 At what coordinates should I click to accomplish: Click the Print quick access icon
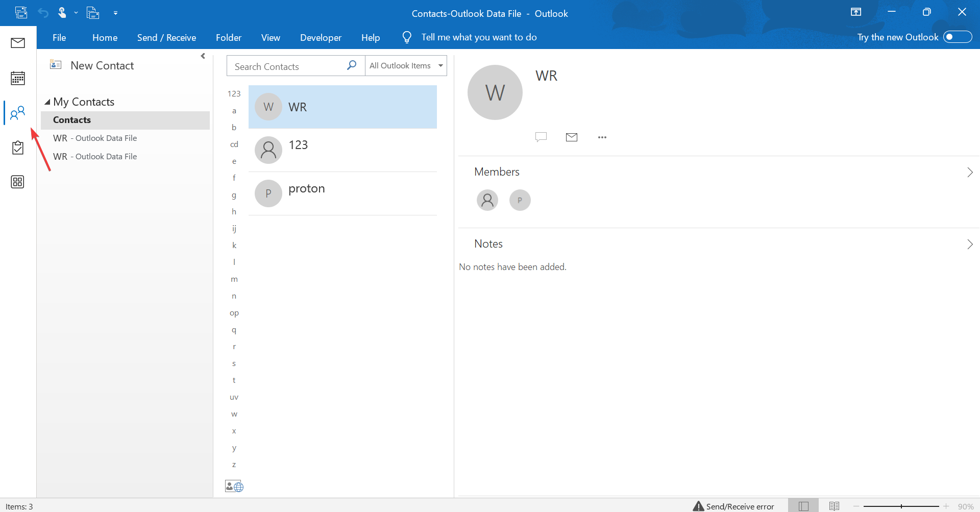tap(93, 13)
